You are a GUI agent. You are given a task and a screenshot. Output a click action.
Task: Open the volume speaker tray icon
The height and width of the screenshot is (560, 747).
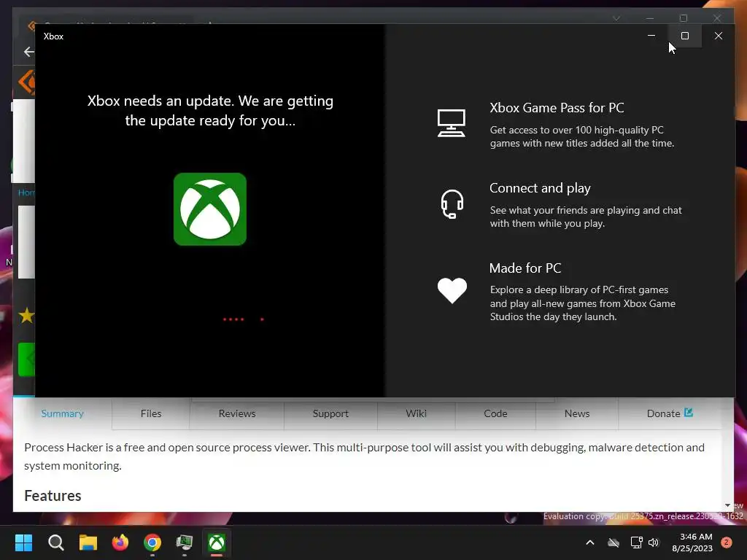[x=654, y=542]
